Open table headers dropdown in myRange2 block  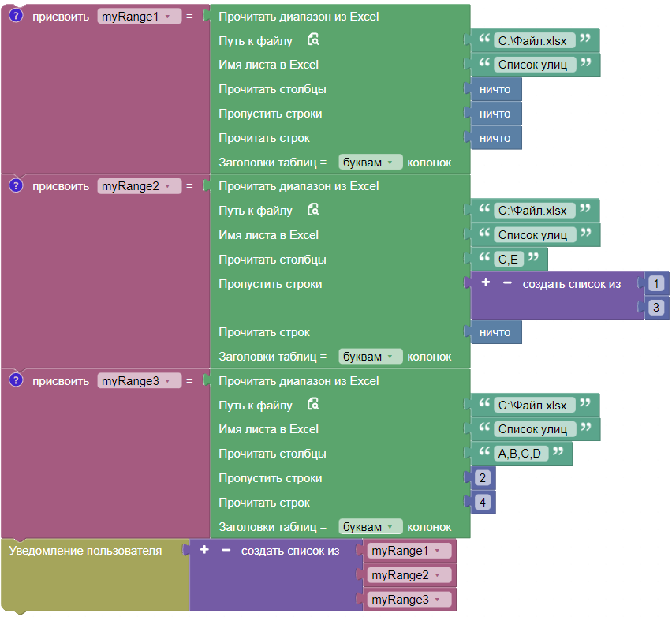click(x=370, y=357)
